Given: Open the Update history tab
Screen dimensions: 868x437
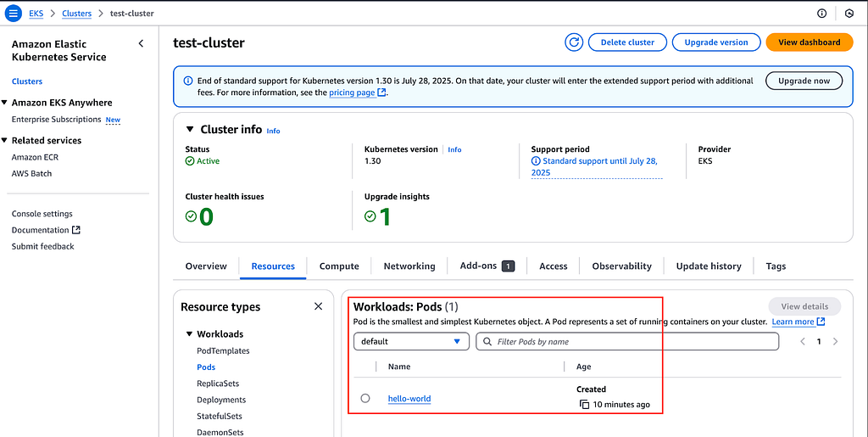Looking at the screenshot, I should (709, 266).
